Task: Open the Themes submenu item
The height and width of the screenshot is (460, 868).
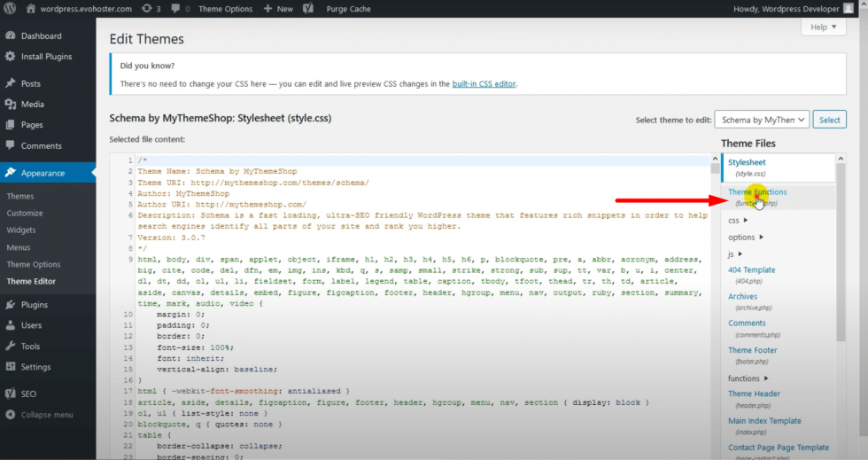Action: pyautogui.click(x=20, y=196)
